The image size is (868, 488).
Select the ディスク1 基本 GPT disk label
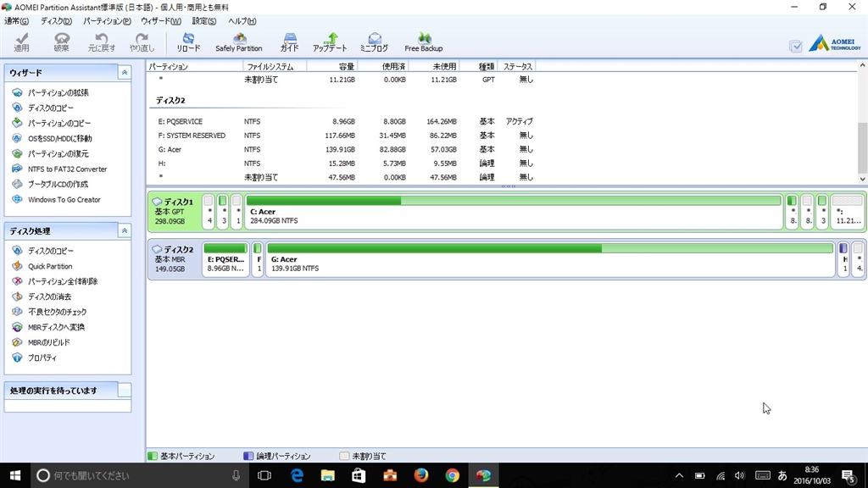pos(175,211)
